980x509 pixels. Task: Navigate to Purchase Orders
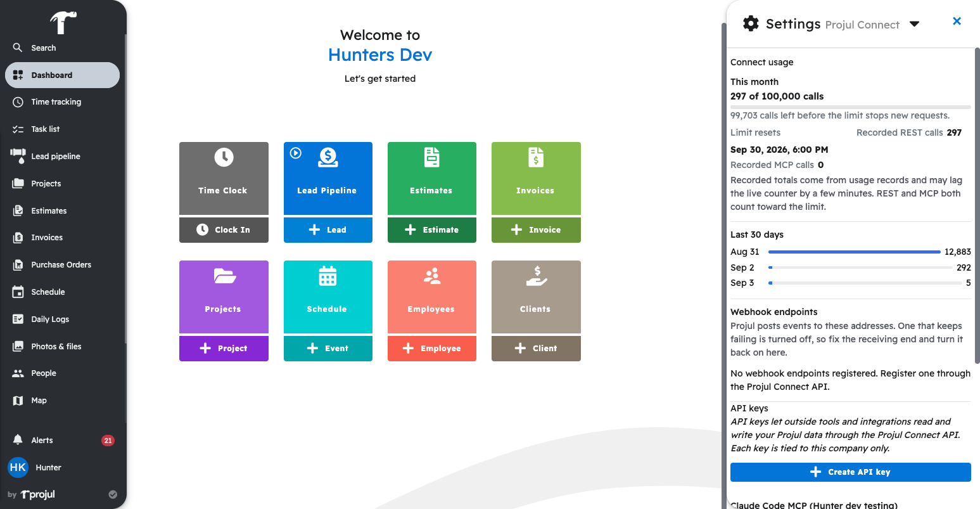[x=62, y=265]
